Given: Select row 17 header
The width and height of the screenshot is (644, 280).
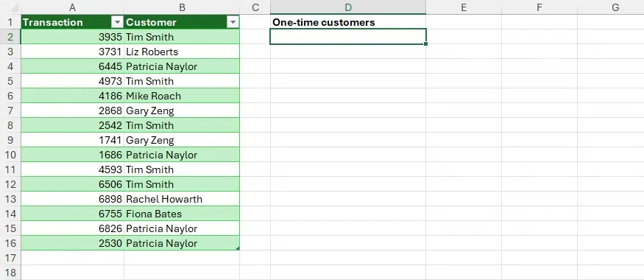Looking at the screenshot, I should [x=10, y=258].
